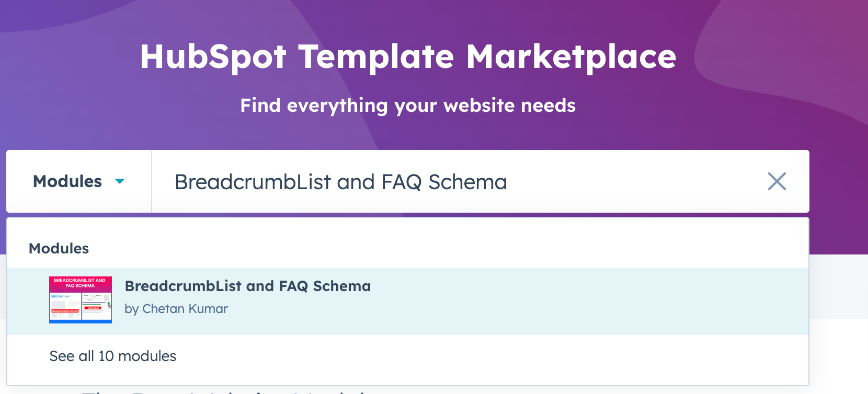
Task: Click the word Schema inside the search box
Action: (x=467, y=182)
